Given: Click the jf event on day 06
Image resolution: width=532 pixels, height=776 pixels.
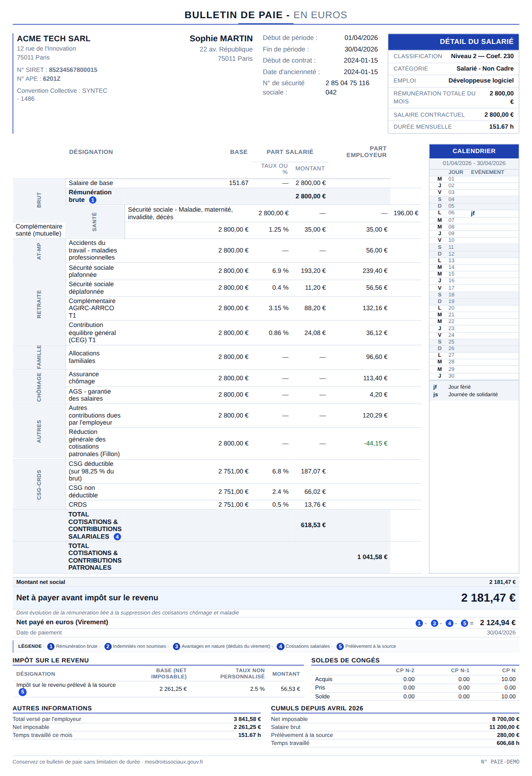Looking at the screenshot, I should (x=473, y=213).
